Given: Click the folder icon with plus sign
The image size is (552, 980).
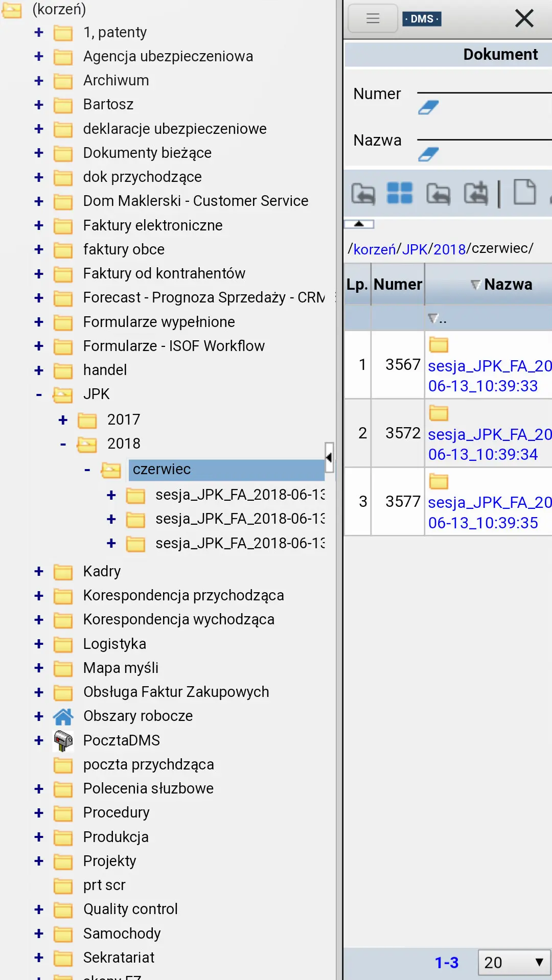Looking at the screenshot, I should click(x=475, y=194).
